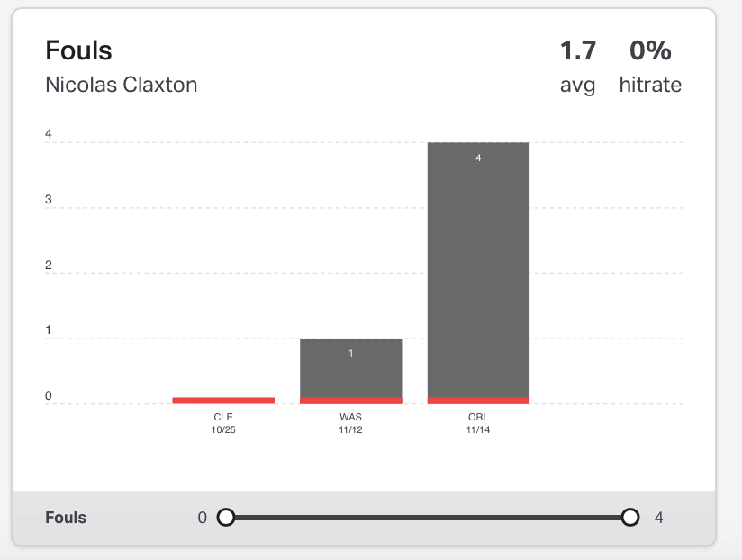Click the CLE 10/25 axis label
Image resolution: width=742 pixels, height=560 pixels.
pos(223,423)
